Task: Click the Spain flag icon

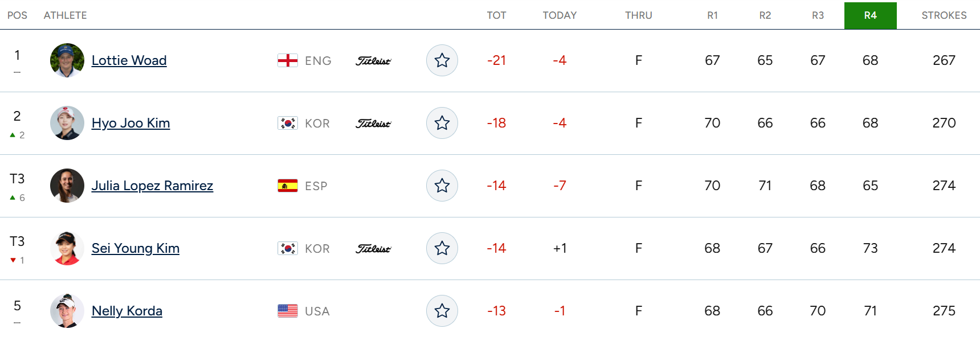Action: tap(288, 186)
